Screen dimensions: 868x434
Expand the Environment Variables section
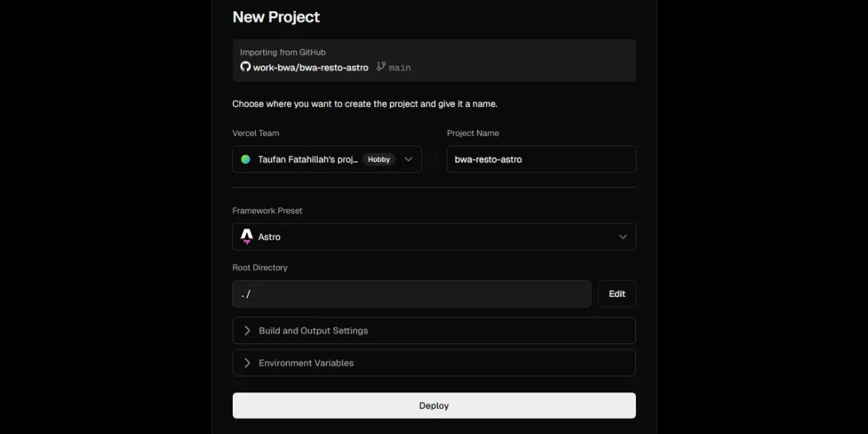pyautogui.click(x=434, y=362)
